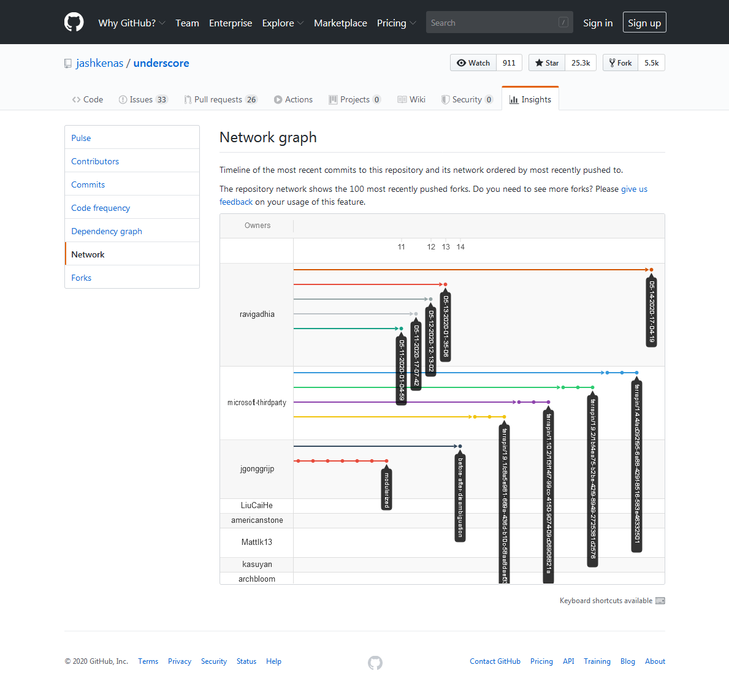The width and height of the screenshot is (729, 700).
Task: Open the Blog footer link
Action: pos(628,661)
